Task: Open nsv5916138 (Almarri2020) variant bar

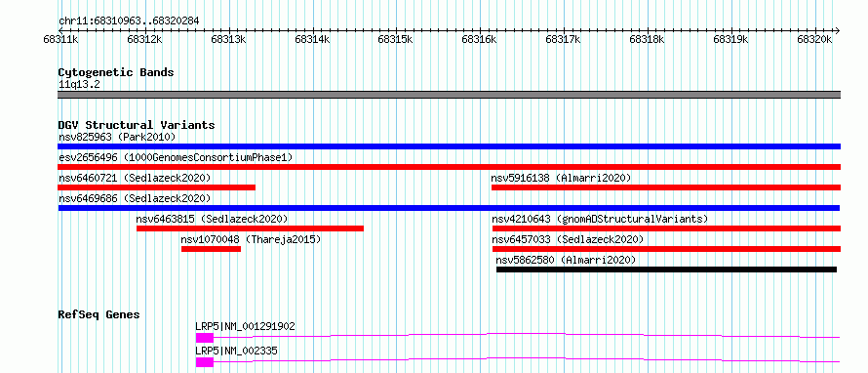Action: point(666,187)
